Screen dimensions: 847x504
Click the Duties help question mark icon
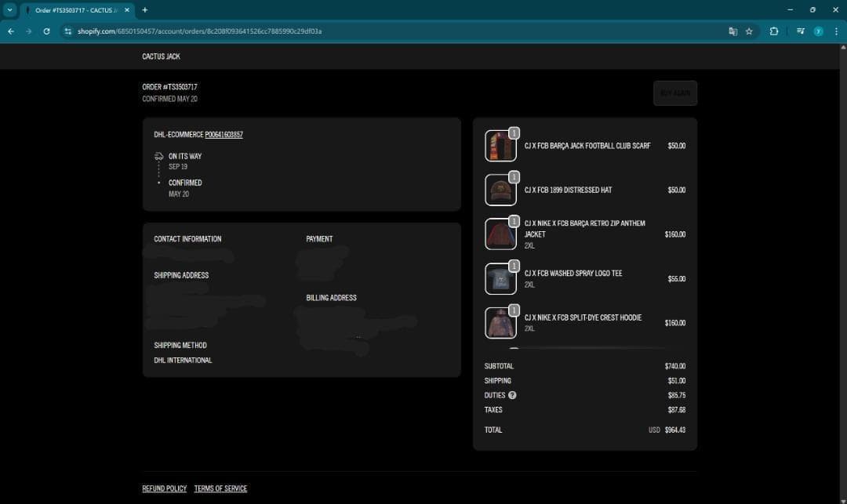tap(512, 395)
